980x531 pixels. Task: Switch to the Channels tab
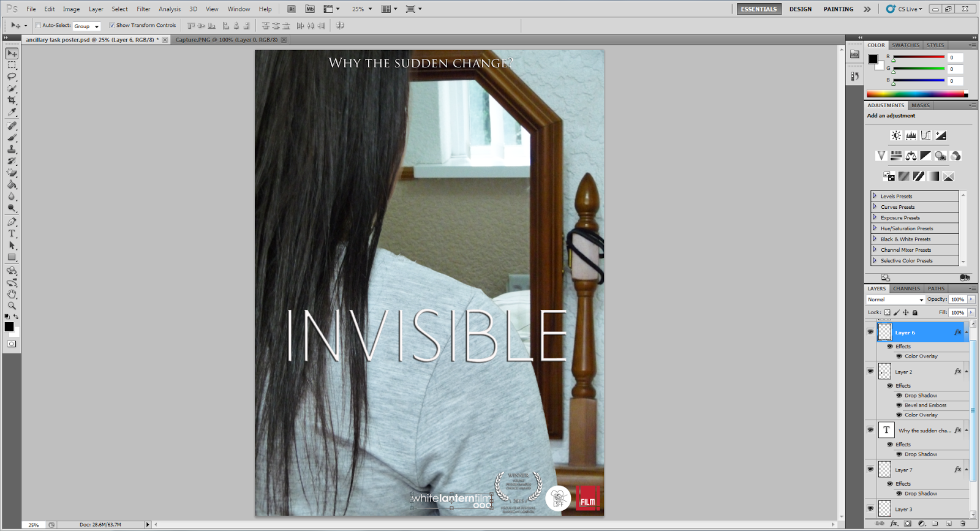tap(906, 288)
